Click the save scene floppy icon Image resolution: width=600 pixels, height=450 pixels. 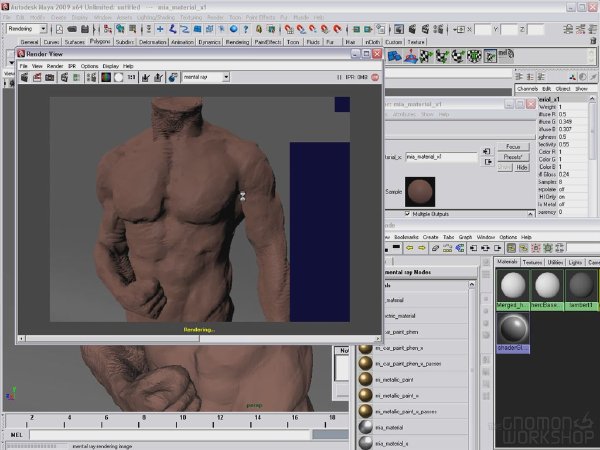click(85, 29)
